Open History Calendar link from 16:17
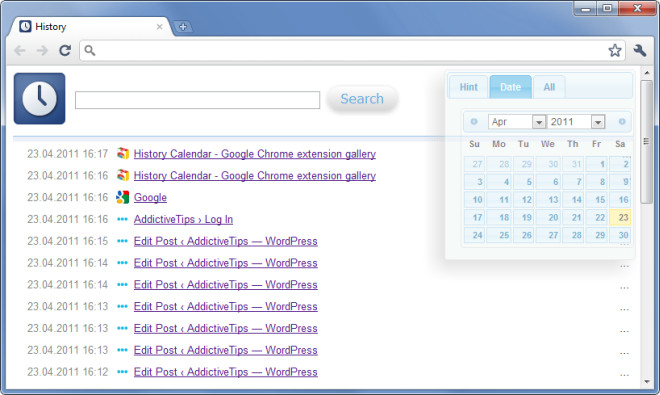The height and width of the screenshot is (395, 660). click(255, 154)
